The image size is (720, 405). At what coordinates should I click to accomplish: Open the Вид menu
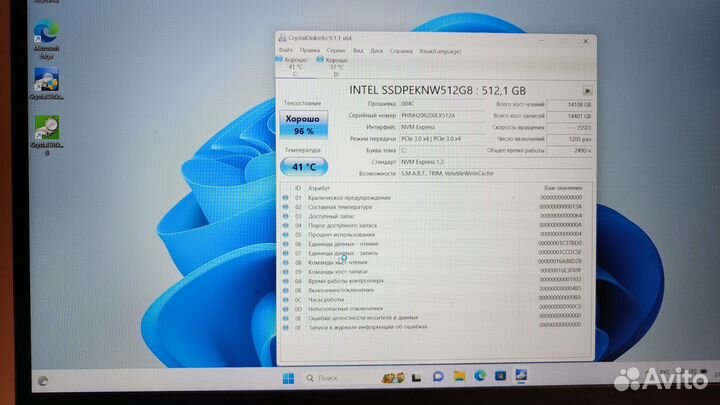(358, 51)
